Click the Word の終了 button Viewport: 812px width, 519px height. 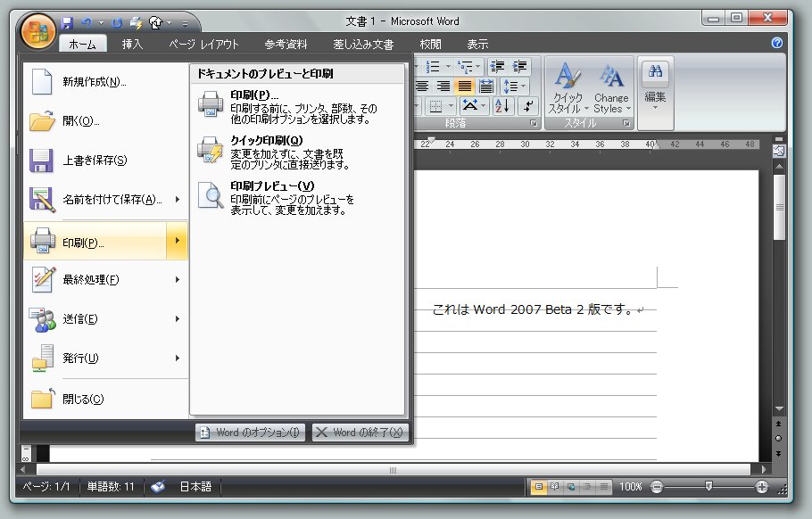(360, 432)
